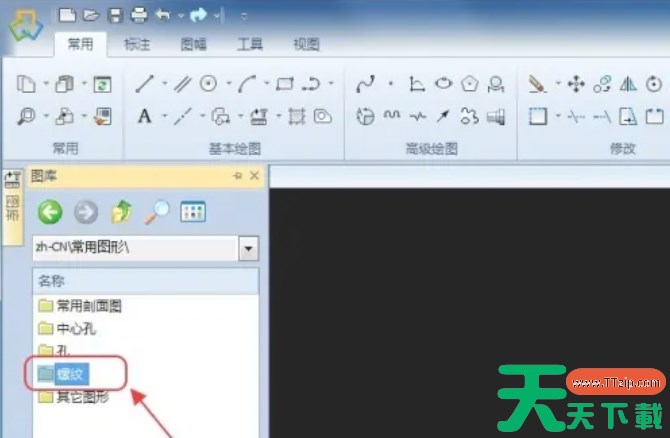Select the Arrow drawing tool

point(443,116)
